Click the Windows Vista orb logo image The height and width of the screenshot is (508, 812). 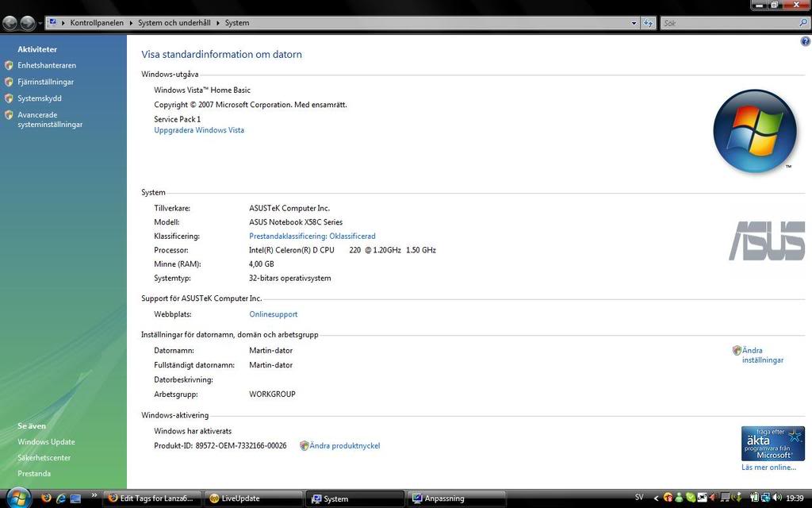pyautogui.click(x=755, y=131)
